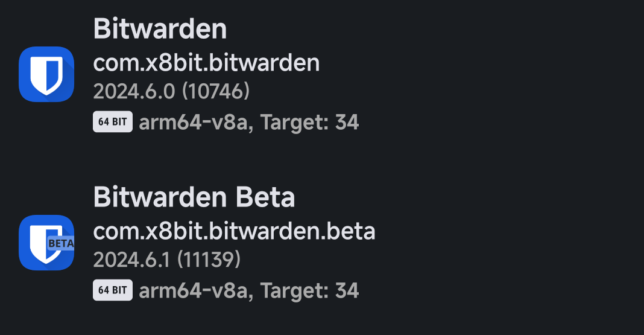Image resolution: width=644 pixels, height=335 pixels.
Task: Click the 64 BIT badge under Bitwarden Beta
Action: (113, 290)
